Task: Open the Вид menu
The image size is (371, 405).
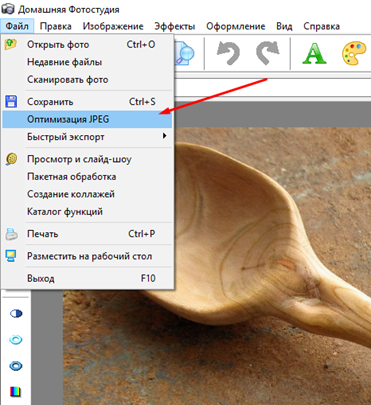Action: [x=284, y=26]
